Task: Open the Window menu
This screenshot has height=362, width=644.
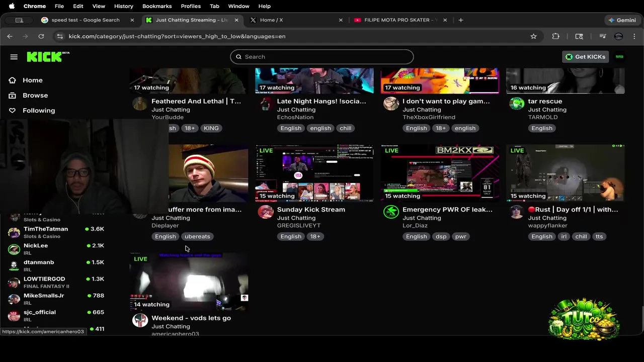Action: point(238,6)
